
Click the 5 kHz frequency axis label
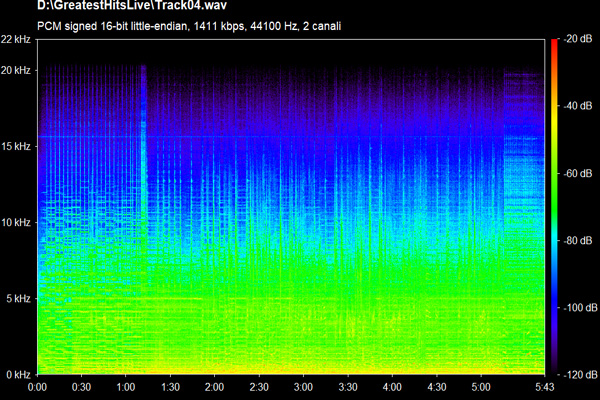point(18,299)
